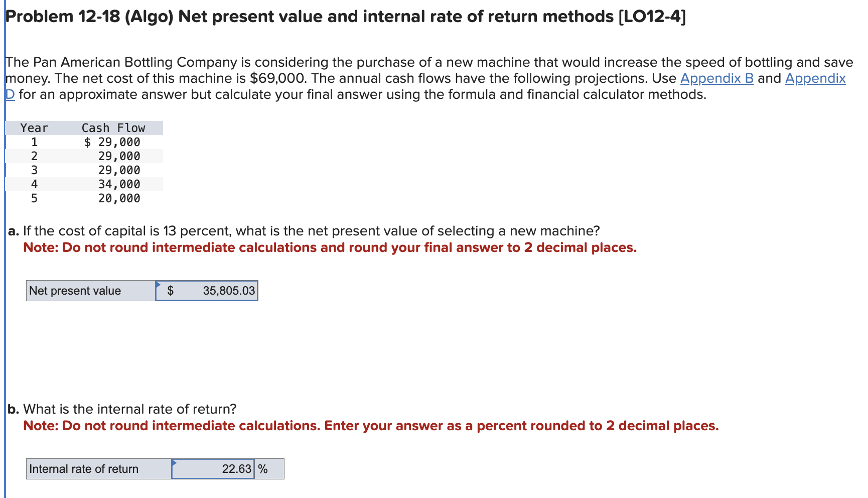The width and height of the screenshot is (868, 498).
Task: Click the Year column header
Action: (34, 128)
